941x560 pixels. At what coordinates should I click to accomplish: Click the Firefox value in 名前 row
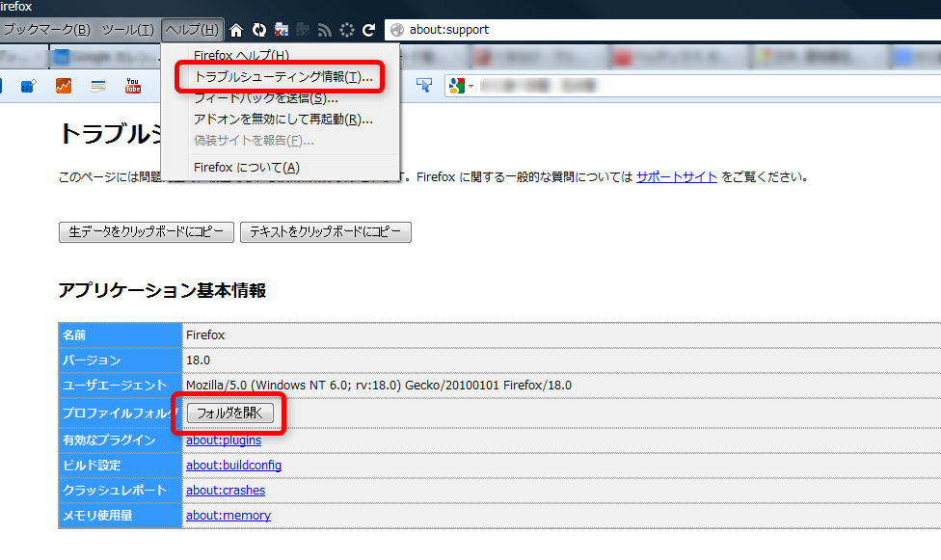pos(205,334)
